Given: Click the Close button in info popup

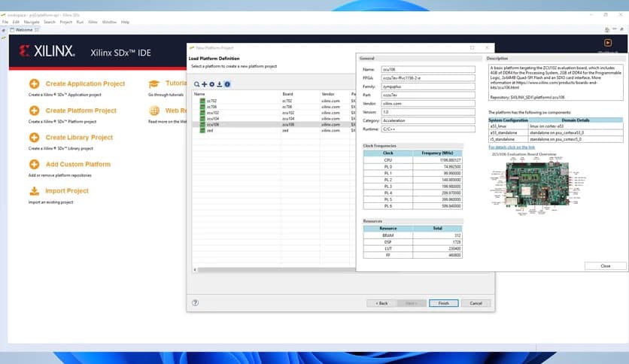Looking at the screenshot, I should click(x=606, y=265).
